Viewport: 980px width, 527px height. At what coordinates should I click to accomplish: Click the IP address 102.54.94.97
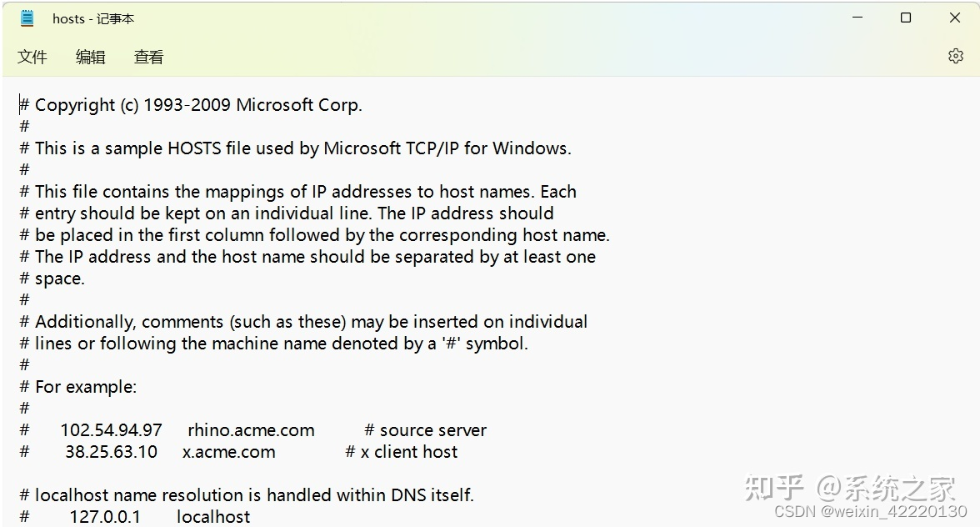(112, 429)
